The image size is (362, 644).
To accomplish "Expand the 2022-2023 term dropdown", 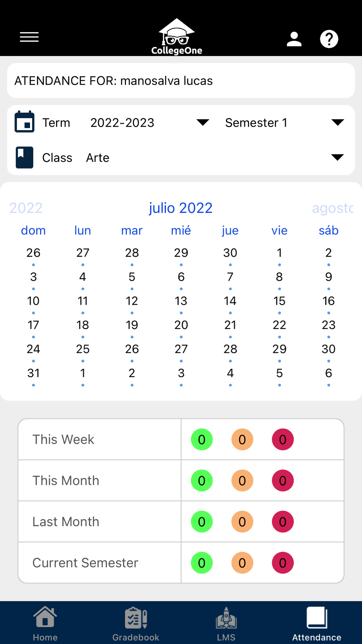I will pyautogui.click(x=202, y=122).
